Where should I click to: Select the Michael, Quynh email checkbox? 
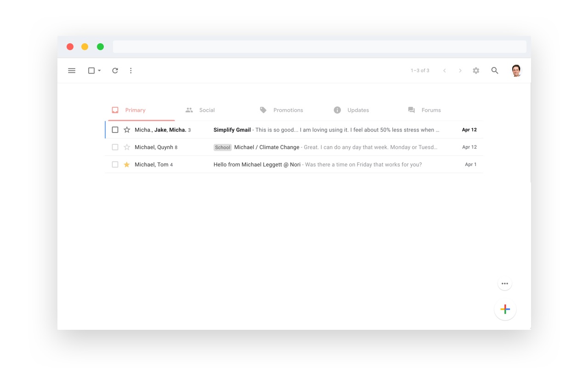[115, 147]
